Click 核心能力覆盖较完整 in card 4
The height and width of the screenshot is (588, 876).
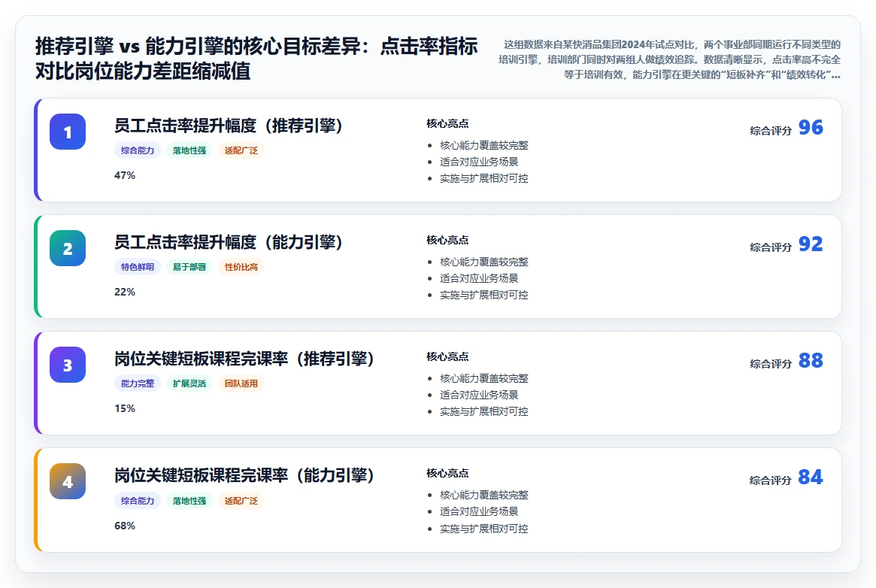coord(483,496)
